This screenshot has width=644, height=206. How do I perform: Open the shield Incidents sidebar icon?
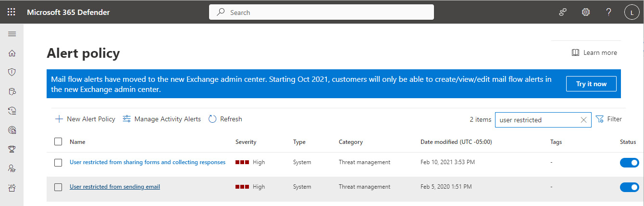coord(12,72)
